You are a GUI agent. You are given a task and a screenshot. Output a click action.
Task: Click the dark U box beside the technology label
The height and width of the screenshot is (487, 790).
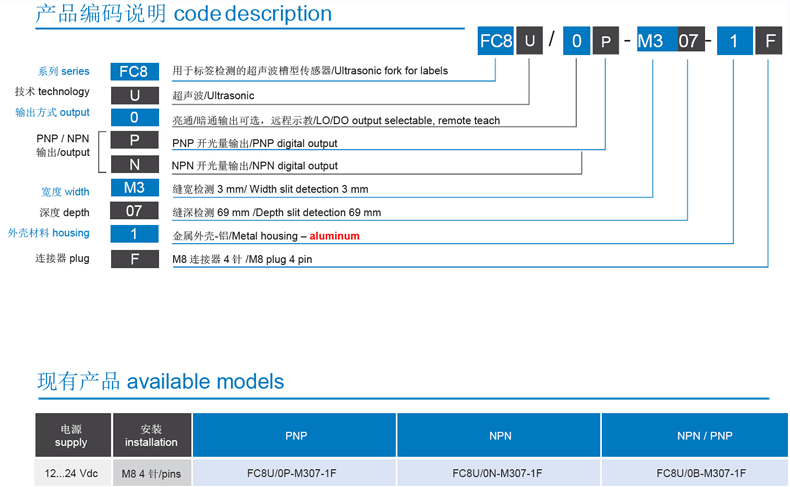click(x=134, y=95)
